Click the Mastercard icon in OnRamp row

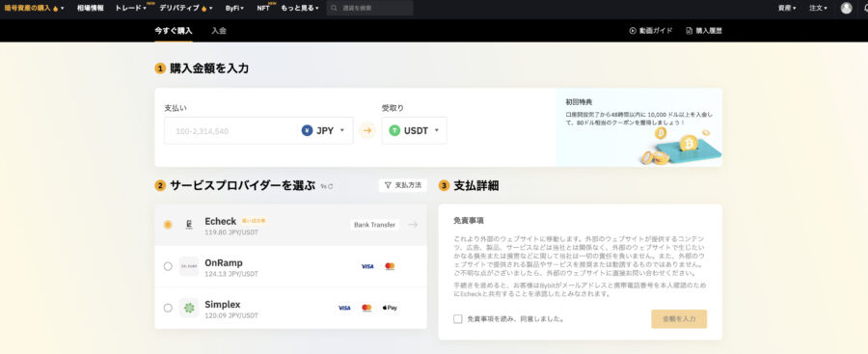[x=390, y=266]
